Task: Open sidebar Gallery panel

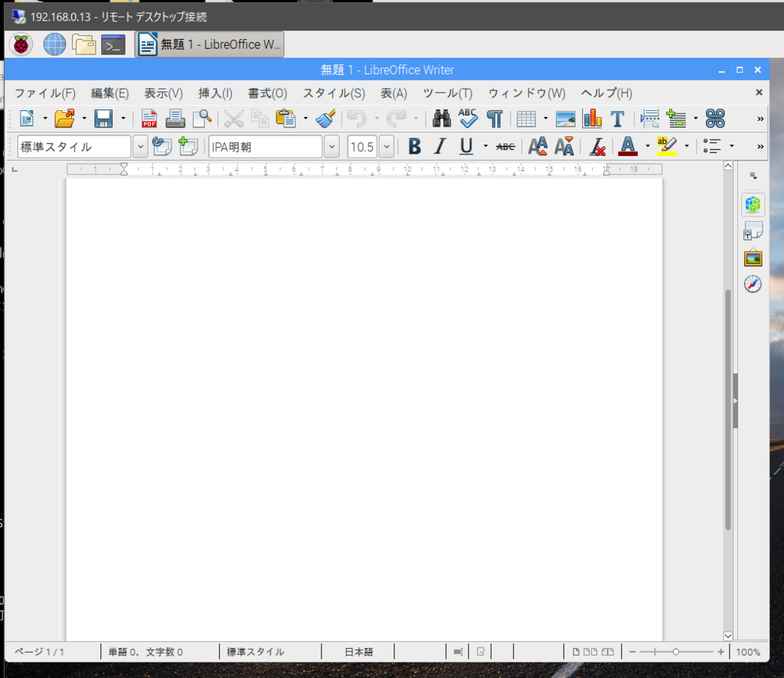Action: 753,258
